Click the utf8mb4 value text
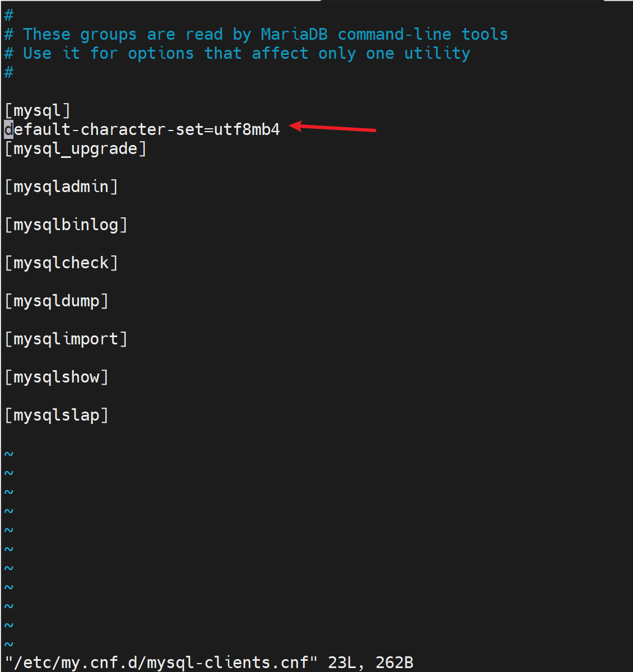This screenshot has width=633, height=672. pos(246,129)
